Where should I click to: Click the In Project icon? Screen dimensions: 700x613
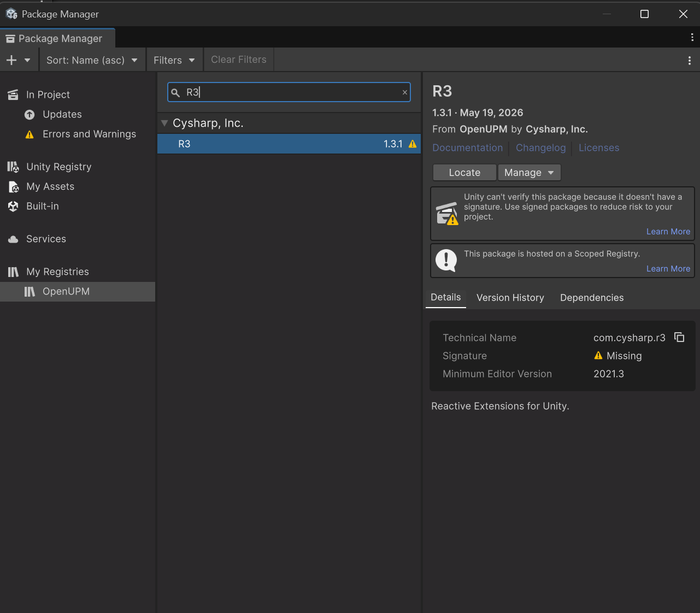(x=13, y=95)
